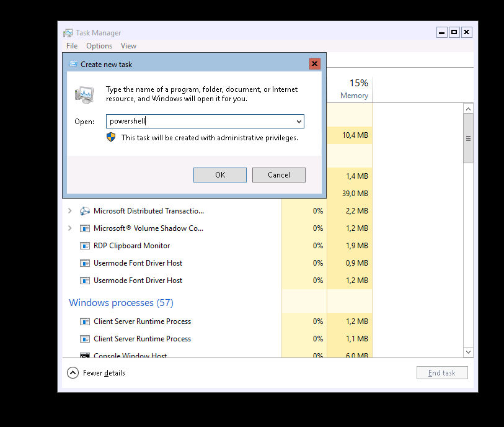Close the Task Manager window
The height and width of the screenshot is (427, 504).
466,32
